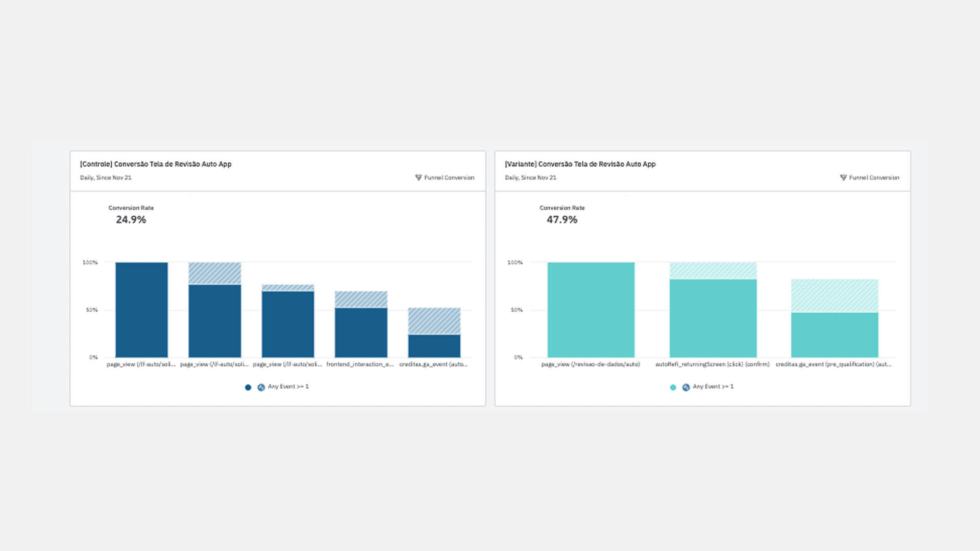Click Any Event >= 1 legend in Variante
This screenshot has width=980, height=551.
[x=713, y=387]
